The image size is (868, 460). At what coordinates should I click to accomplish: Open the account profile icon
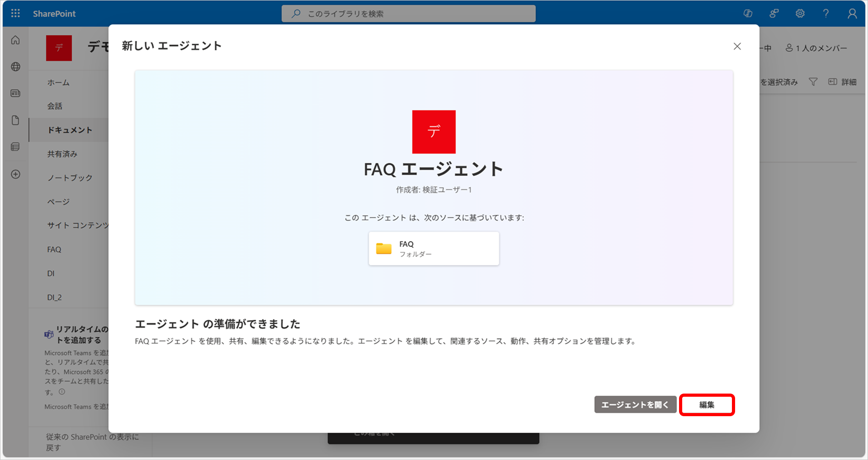tap(852, 14)
